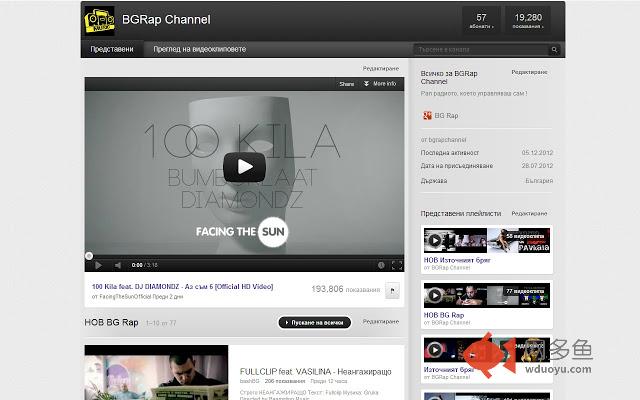The image size is (640, 400).
Task: Click the flag icon beside view count
Action: click(x=392, y=290)
